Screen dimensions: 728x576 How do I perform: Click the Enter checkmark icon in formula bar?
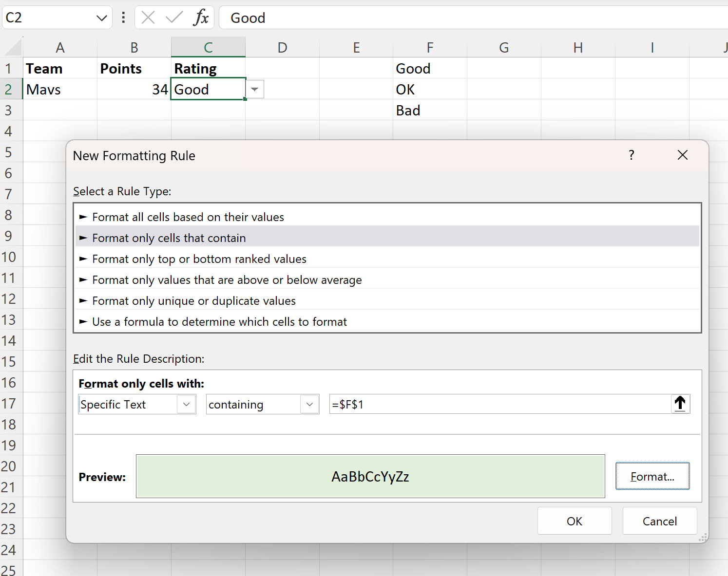pos(173,18)
